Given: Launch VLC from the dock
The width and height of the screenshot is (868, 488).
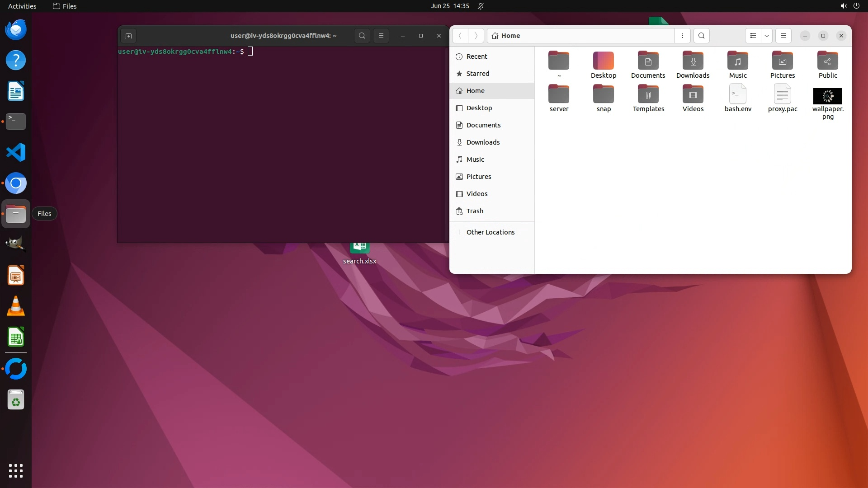Looking at the screenshot, I should tap(16, 306).
